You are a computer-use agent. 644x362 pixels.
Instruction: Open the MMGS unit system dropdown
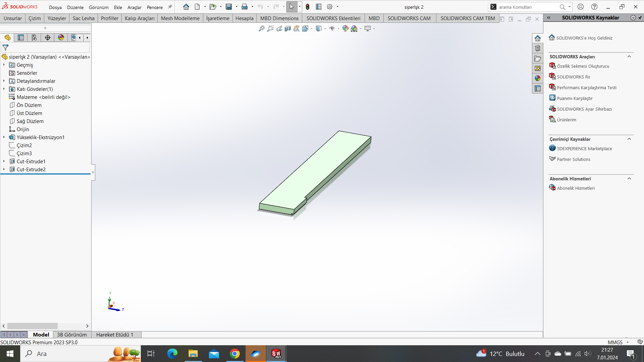pyautogui.click(x=628, y=342)
